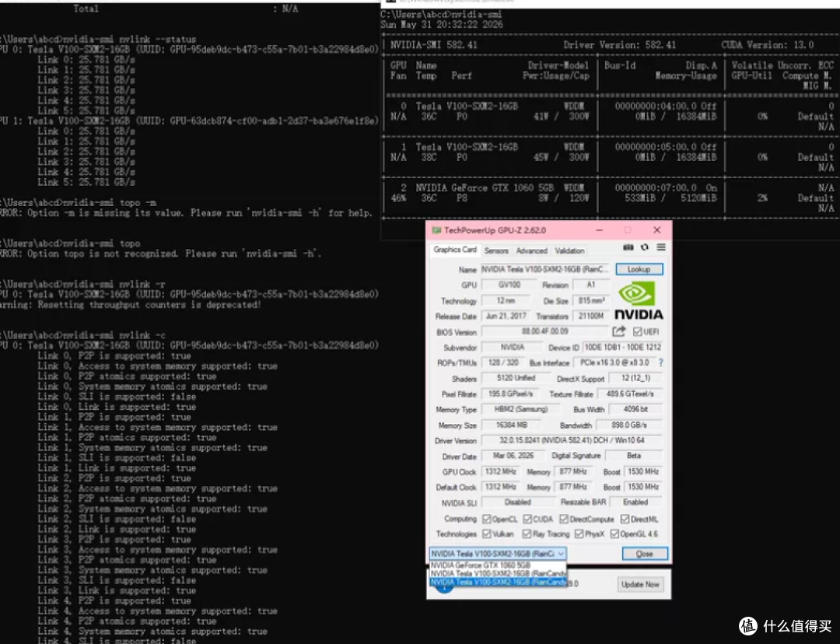Switch to the Validation tab
The image size is (840, 644).
[x=569, y=250]
